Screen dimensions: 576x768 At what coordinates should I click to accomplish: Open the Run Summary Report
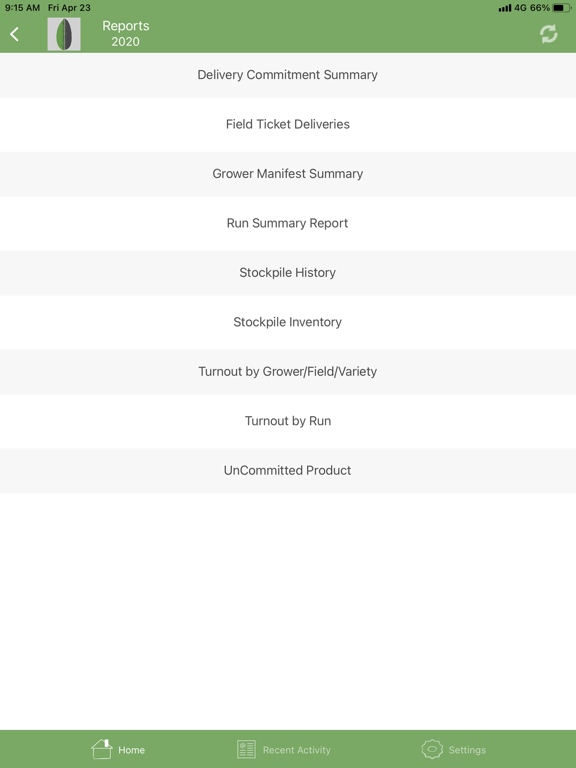tap(288, 223)
